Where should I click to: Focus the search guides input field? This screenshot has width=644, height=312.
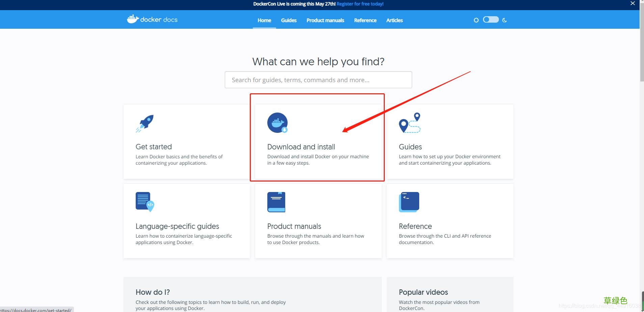point(318,80)
